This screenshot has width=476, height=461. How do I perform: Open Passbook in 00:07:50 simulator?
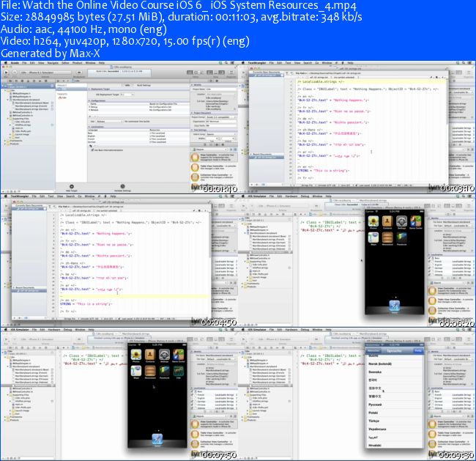coord(164,371)
